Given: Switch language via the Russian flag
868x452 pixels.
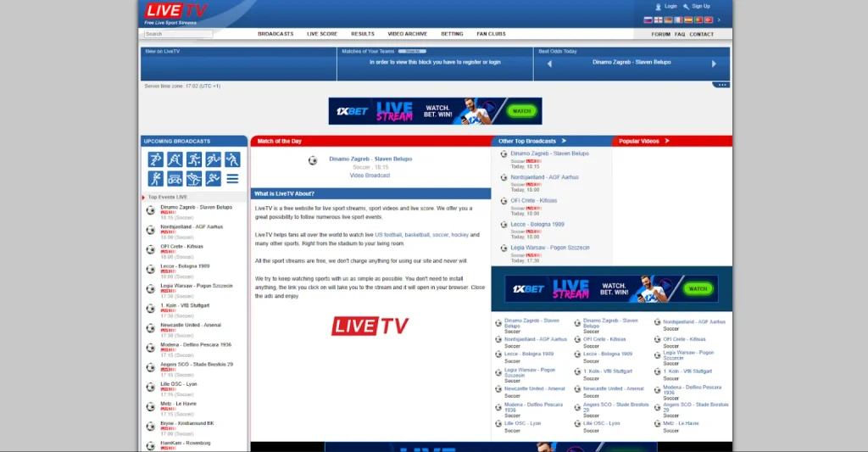Looking at the screenshot, I should [x=648, y=20].
